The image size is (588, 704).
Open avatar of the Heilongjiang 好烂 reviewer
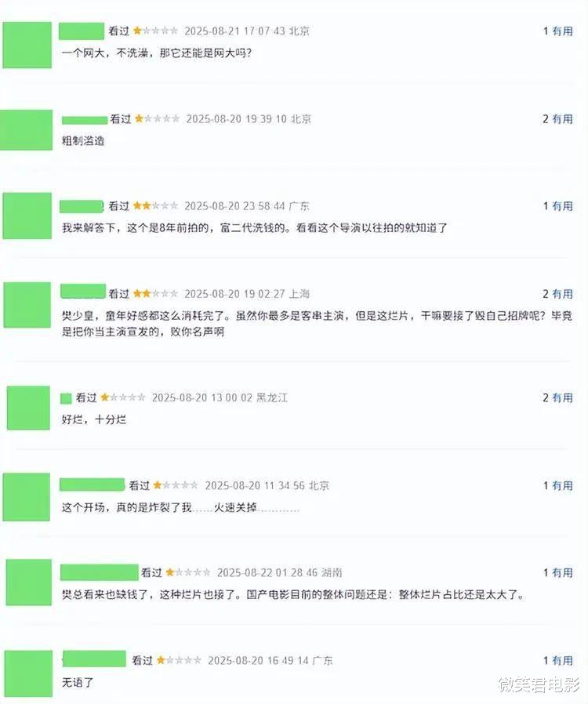pos(28,408)
